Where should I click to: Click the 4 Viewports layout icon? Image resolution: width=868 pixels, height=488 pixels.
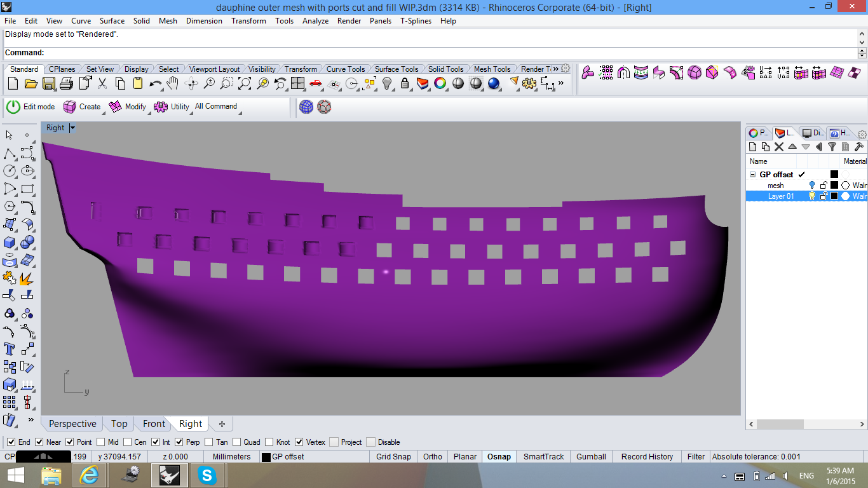click(x=298, y=83)
